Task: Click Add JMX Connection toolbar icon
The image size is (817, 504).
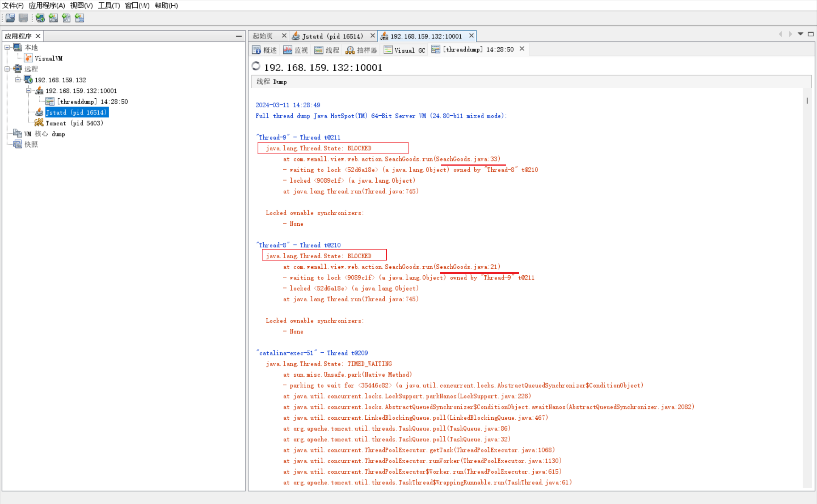Action: [x=53, y=18]
